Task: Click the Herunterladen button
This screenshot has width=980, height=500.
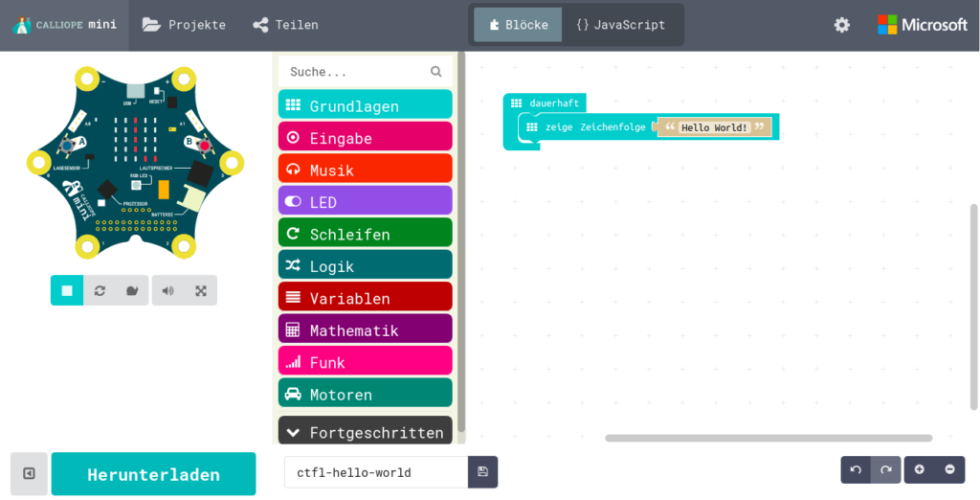Action: point(153,474)
